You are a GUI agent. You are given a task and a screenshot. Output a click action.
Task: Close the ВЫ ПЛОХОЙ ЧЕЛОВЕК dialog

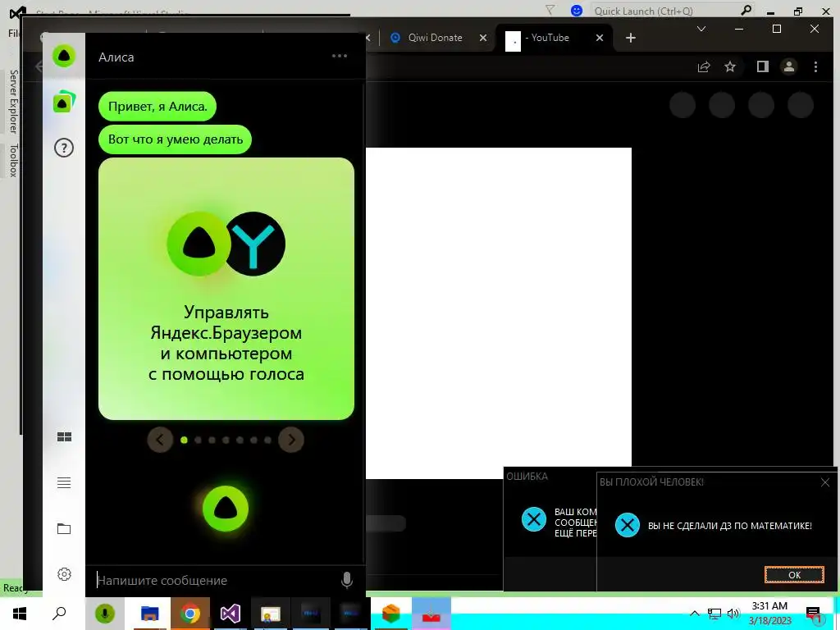point(825,482)
